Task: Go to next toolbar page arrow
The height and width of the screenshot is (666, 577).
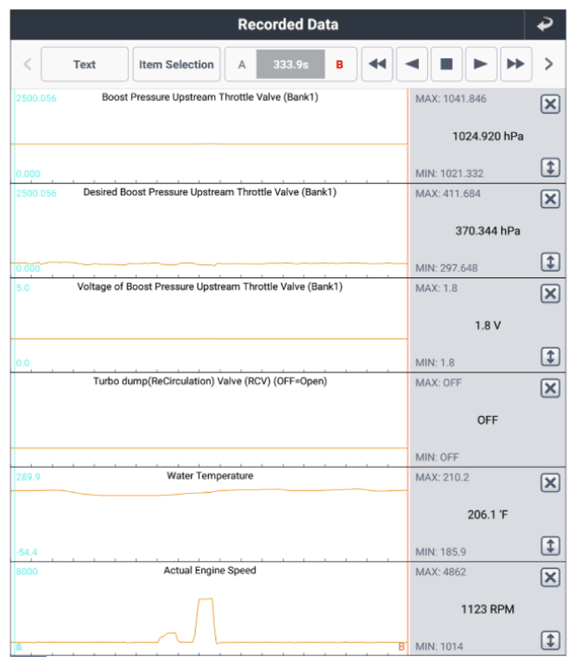Action: pos(549,64)
